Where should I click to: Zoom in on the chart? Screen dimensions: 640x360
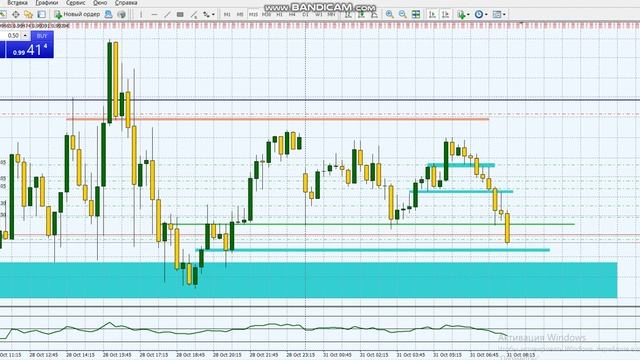point(390,15)
